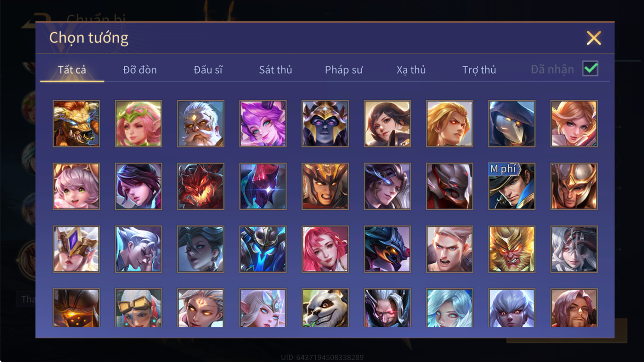Open the Đấu sĩ tab
Viewport: 644px width, 362px height.
pos(208,70)
